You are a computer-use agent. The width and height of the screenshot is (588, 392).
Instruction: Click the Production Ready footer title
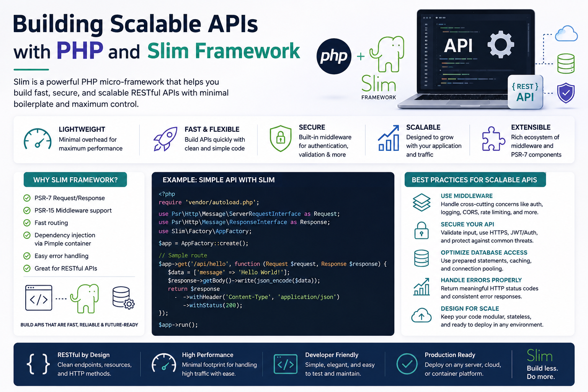(450, 355)
